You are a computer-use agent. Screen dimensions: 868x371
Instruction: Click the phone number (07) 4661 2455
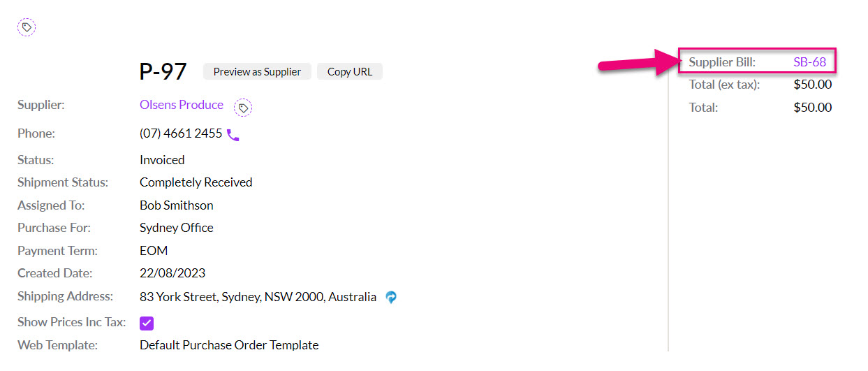tap(181, 133)
